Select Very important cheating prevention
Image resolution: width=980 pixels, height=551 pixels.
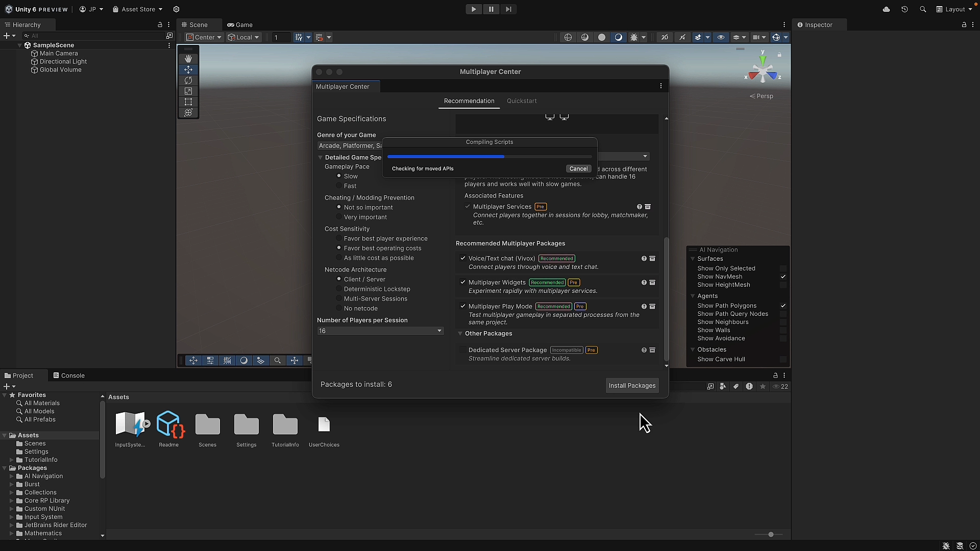pyautogui.click(x=339, y=217)
